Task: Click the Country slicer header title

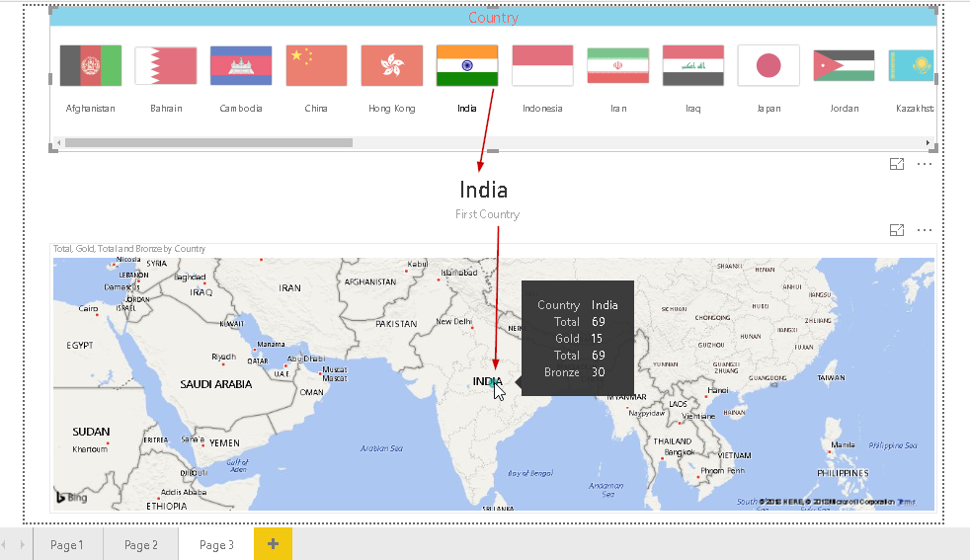Action: click(493, 18)
